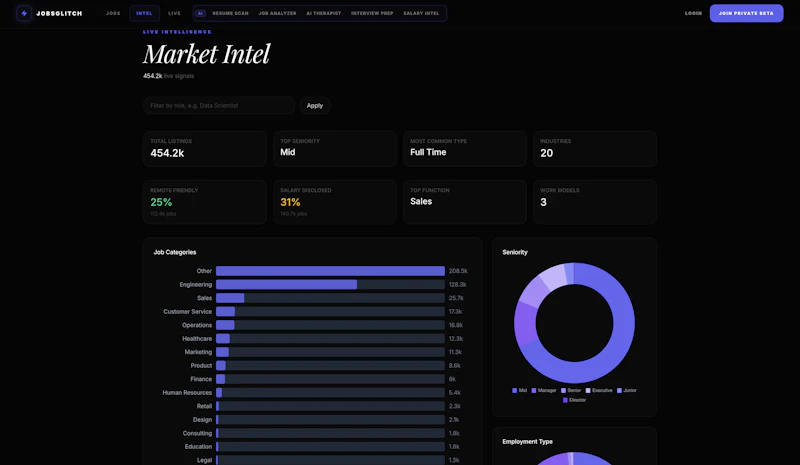Click the Design category label
Image resolution: width=800 pixels, height=465 pixels.
click(202, 420)
